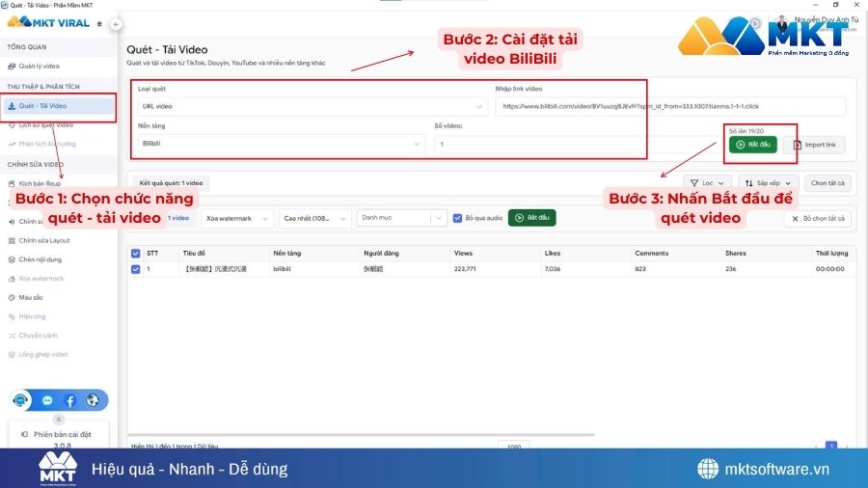Uncheck the row 1 video checkbox

pyautogui.click(x=135, y=269)
